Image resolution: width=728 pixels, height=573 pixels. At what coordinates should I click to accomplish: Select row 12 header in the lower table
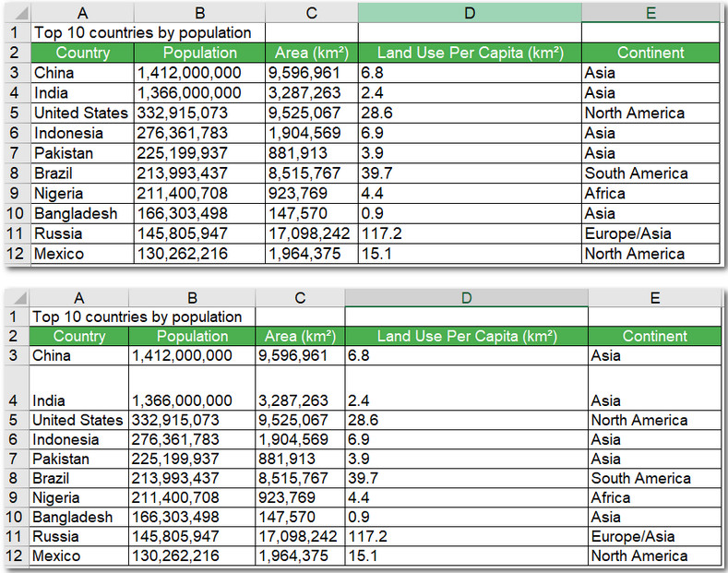coord(17,555)
